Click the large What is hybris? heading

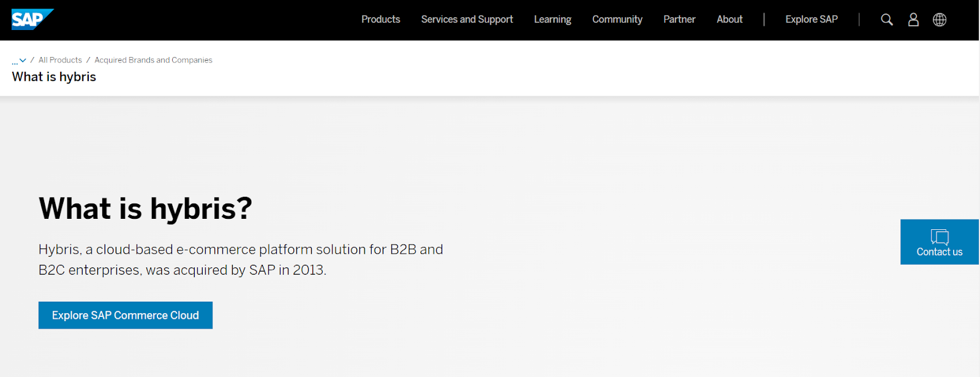tap(145, 208)
